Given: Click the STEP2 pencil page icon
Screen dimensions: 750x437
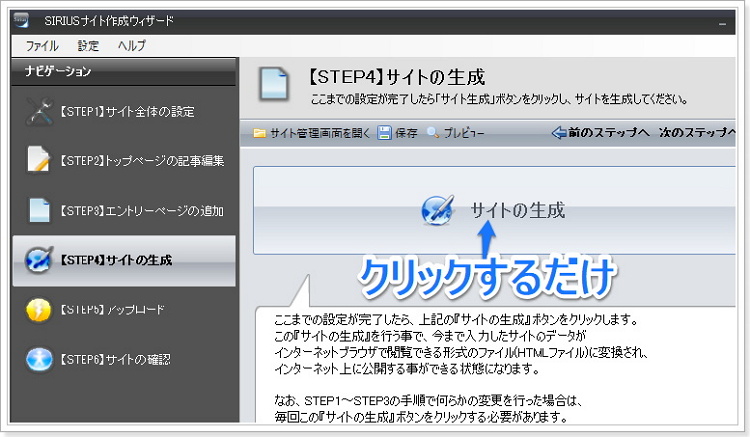Looking at the screenshot, I should click(x=38, y=159).
